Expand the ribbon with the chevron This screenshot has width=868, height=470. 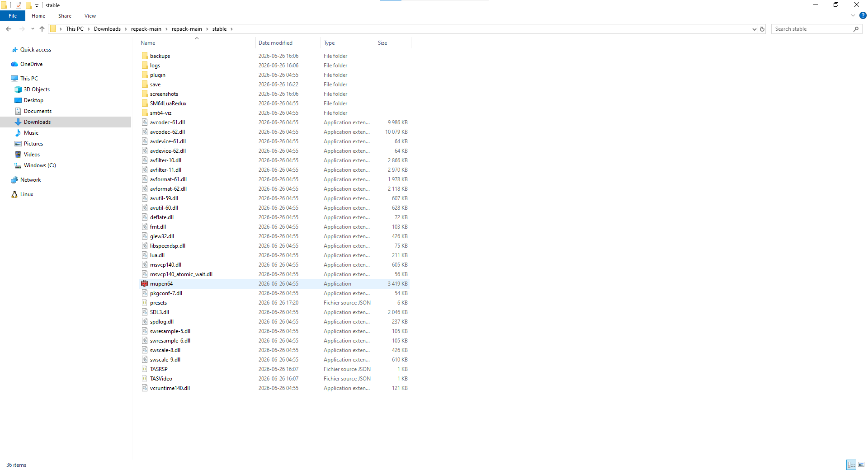[x=853, y=15]
